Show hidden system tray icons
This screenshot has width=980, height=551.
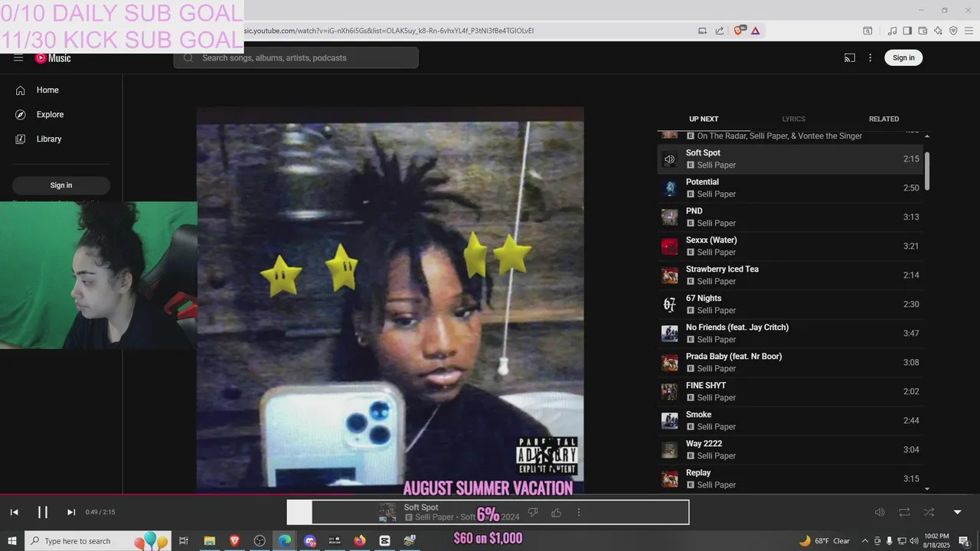click(x=865, y=541)
